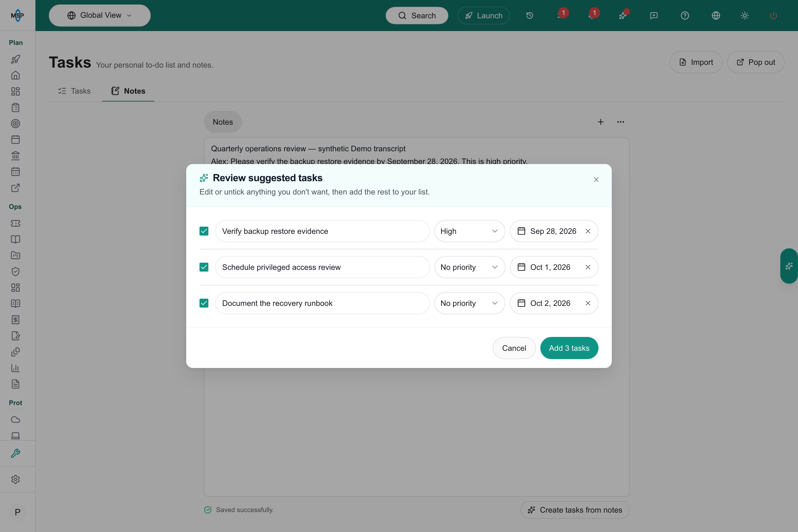Clear the Oct 1, 2026 due date
The height and width of the screenshot is (532, 798).
588,267
